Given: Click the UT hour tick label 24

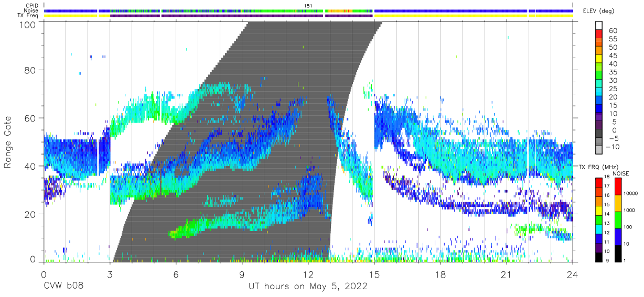Looking at the screenshot, I should (x=573, y=274).
